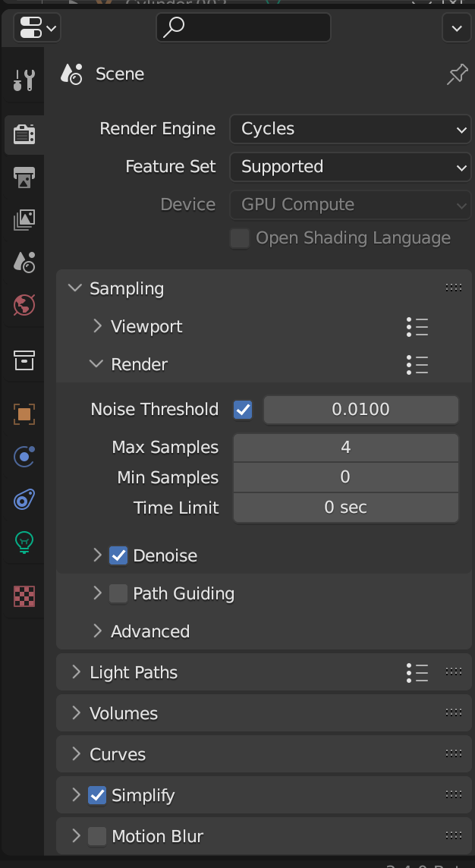
Task: Open the editor type selector
Action: tap(37, 27)
